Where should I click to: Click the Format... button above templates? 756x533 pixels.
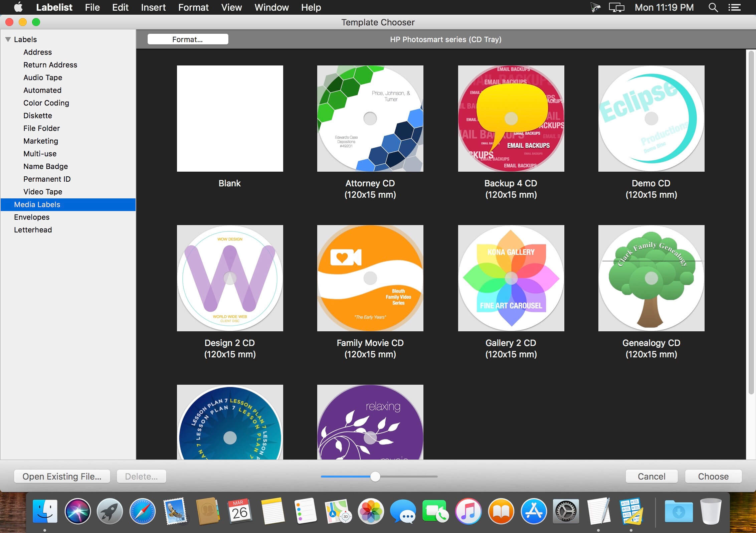coord(188,39)
